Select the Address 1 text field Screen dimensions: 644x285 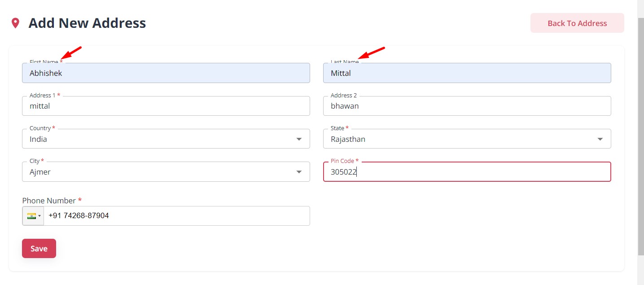pos(166,106)
